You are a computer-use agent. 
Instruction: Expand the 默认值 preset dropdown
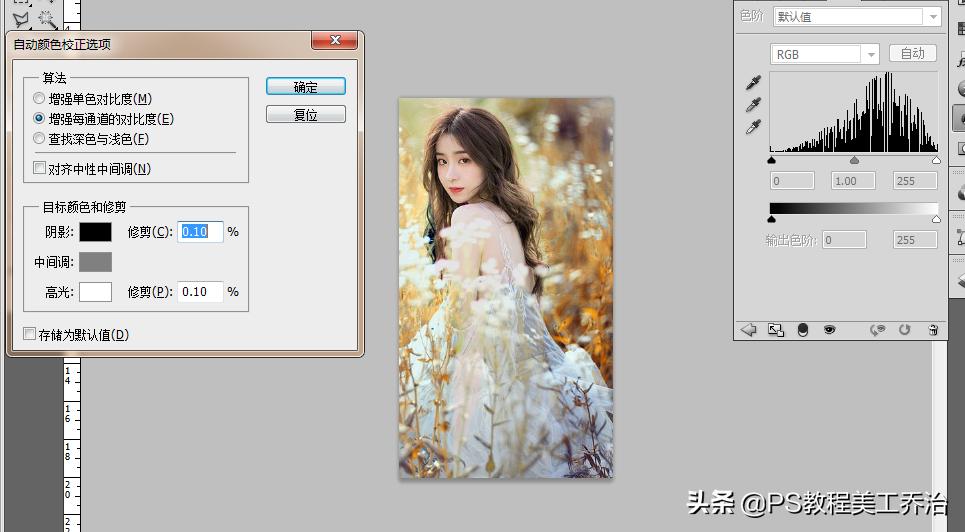click(x=856, y=16)
